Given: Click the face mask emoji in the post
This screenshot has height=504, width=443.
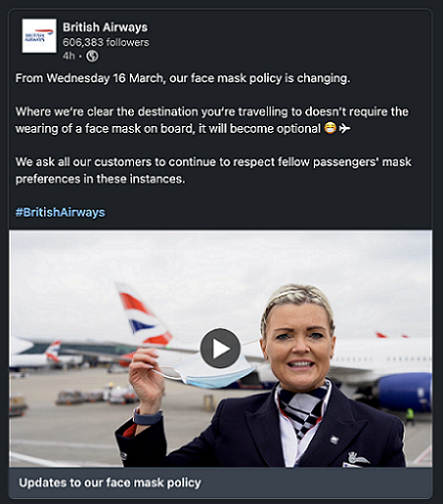Looking at the screenshot, I should pyautogui.click(x=330, y=128).
